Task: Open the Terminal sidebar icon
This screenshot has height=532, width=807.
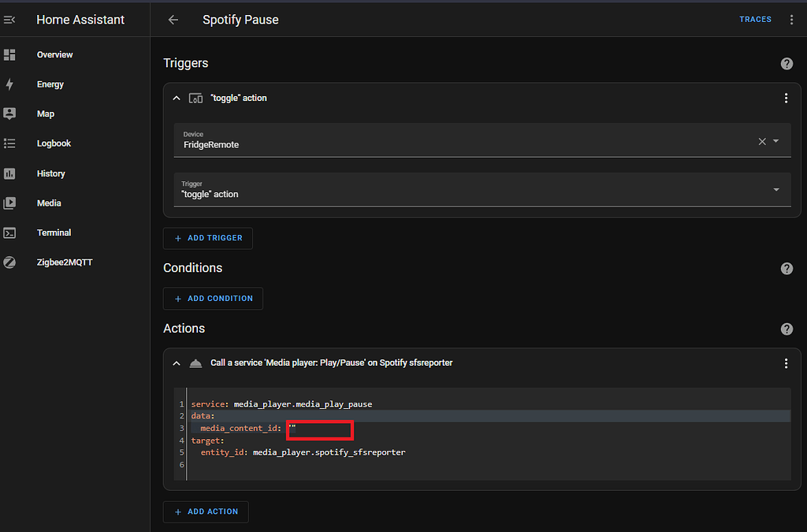Action: pos(9,232)
